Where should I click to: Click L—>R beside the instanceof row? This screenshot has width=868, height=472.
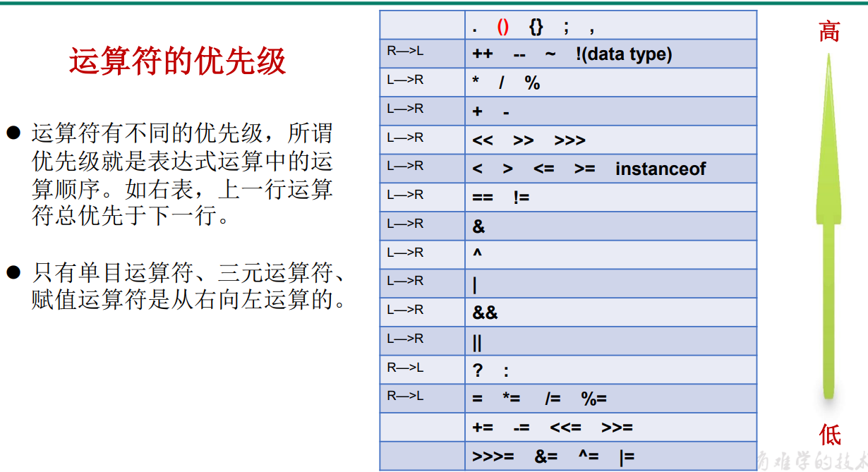[x=405, y=166]
